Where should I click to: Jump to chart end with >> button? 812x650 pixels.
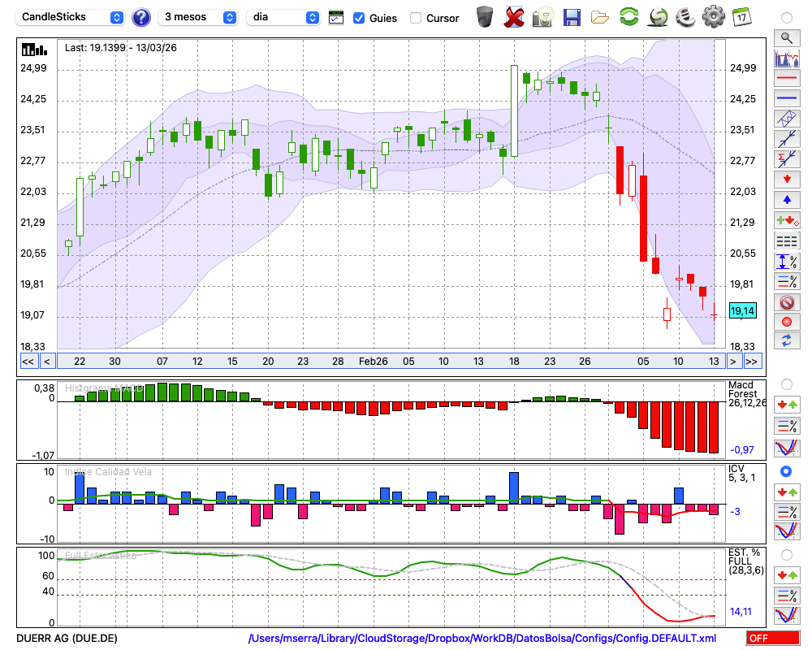[751, 362]
